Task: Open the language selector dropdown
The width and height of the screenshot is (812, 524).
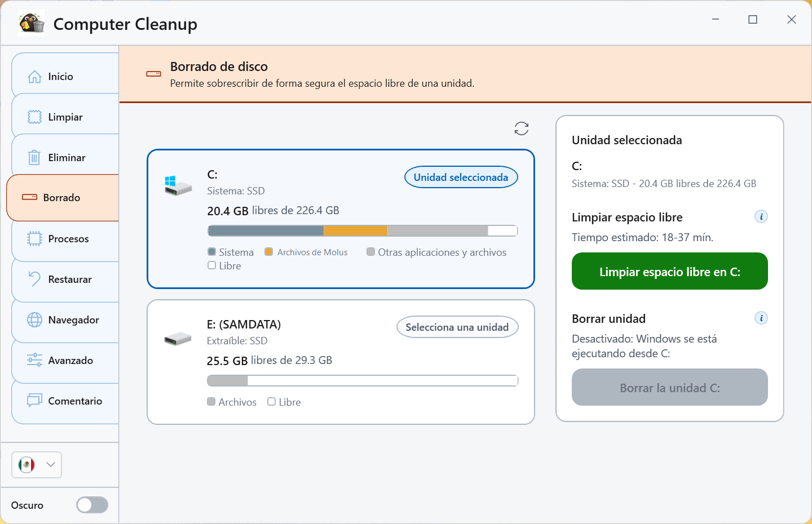Action: pos(37,465)
